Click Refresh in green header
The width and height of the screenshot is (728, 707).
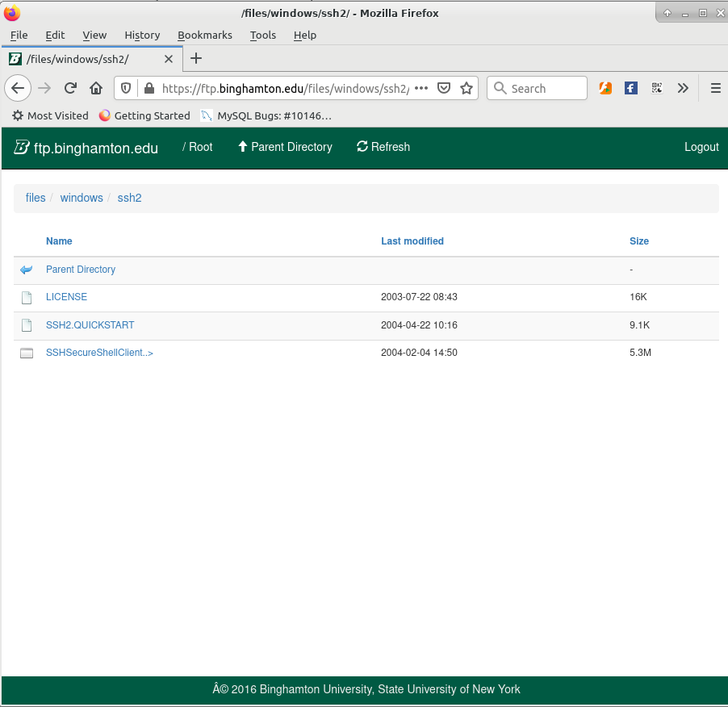coord(383,147)
